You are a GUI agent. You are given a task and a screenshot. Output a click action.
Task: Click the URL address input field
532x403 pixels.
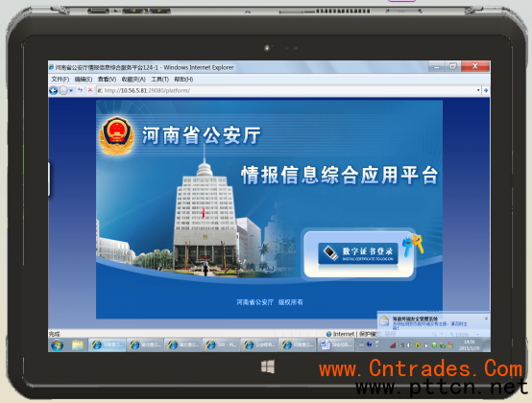point(288,90)
